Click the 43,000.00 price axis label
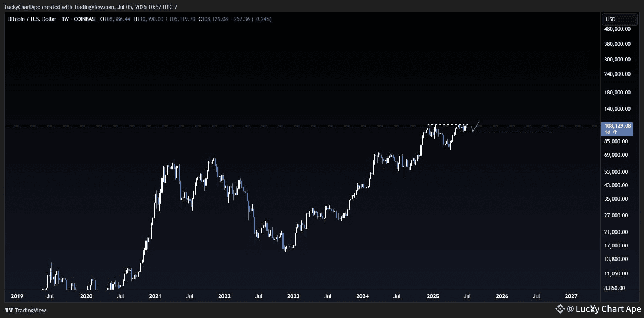This screenshot has height=318, width=644. coord(616,185)
